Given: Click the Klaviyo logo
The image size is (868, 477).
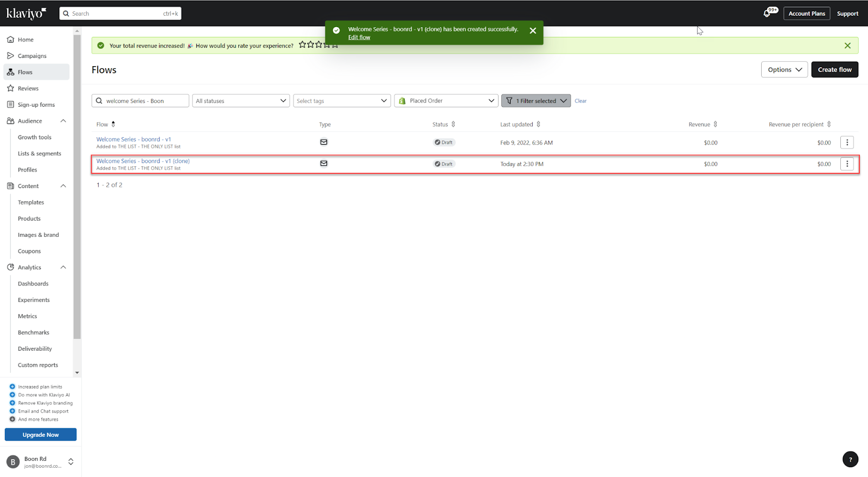Looking at the screenshot, I should click(26, 14).
